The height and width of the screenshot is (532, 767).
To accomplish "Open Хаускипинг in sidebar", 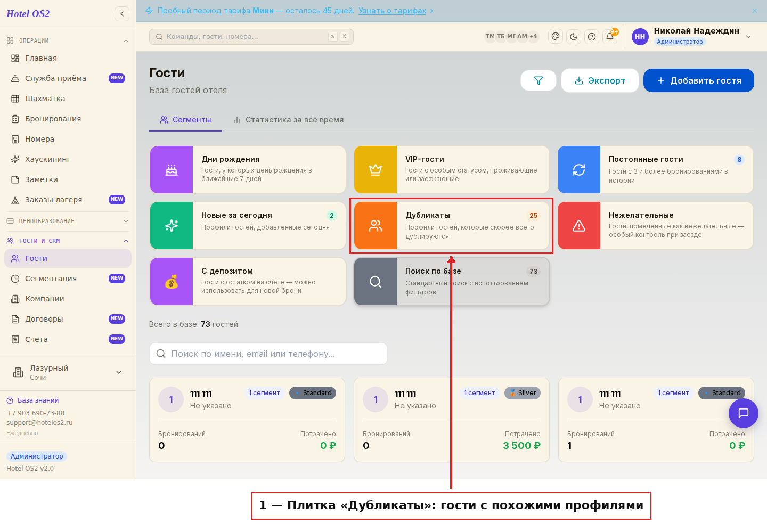I will (68, 159).
